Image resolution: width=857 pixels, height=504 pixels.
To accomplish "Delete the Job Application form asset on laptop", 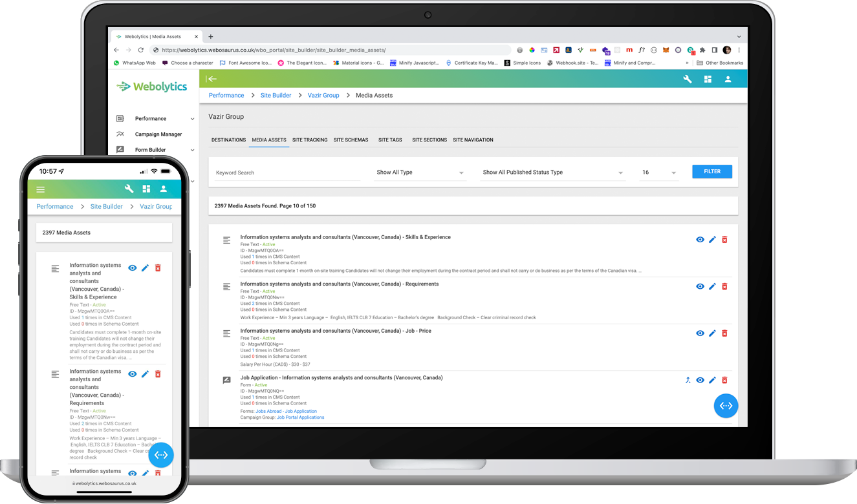I will 724,381.
